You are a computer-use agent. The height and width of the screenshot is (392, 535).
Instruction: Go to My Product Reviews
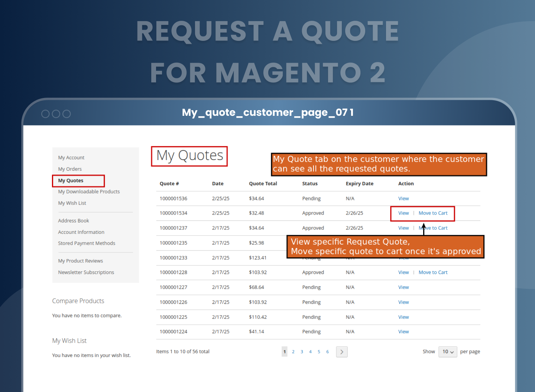80,261
